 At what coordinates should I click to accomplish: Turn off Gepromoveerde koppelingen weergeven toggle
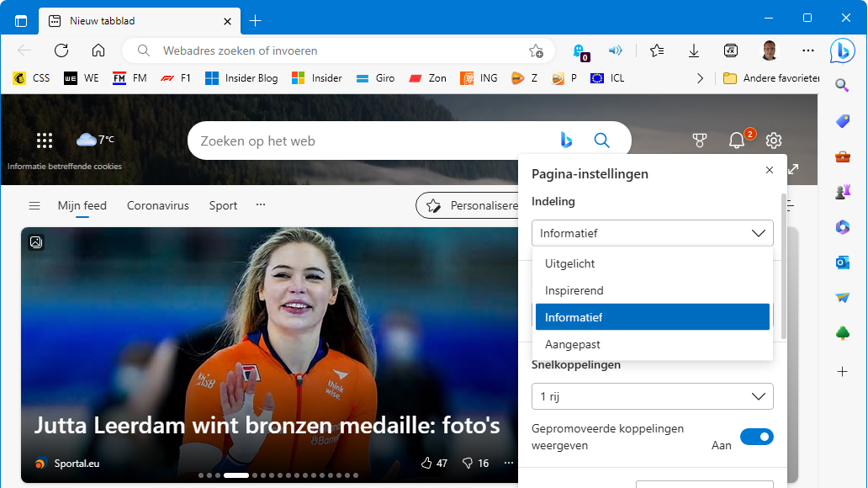(x=757, y=437)
